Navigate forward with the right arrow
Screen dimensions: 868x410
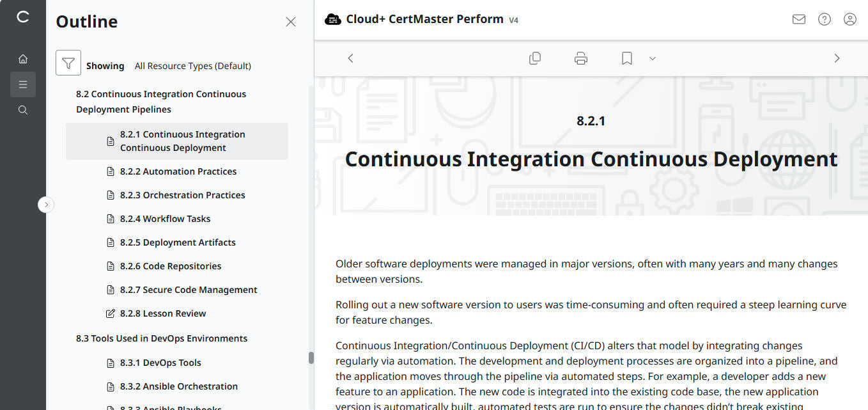837,58
